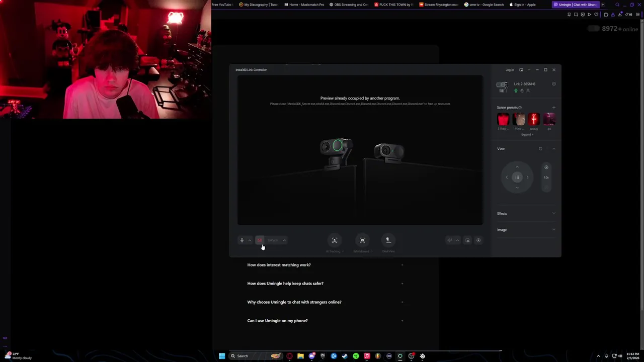Expand 'How does Umingle help keep chats safer?'

(325, 284)
